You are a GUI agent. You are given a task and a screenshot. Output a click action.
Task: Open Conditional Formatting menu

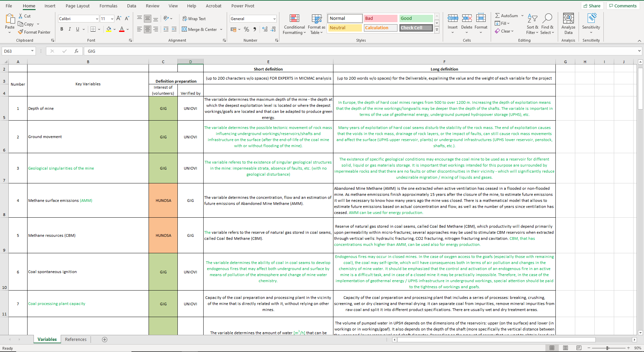click(x=294, y=24)
